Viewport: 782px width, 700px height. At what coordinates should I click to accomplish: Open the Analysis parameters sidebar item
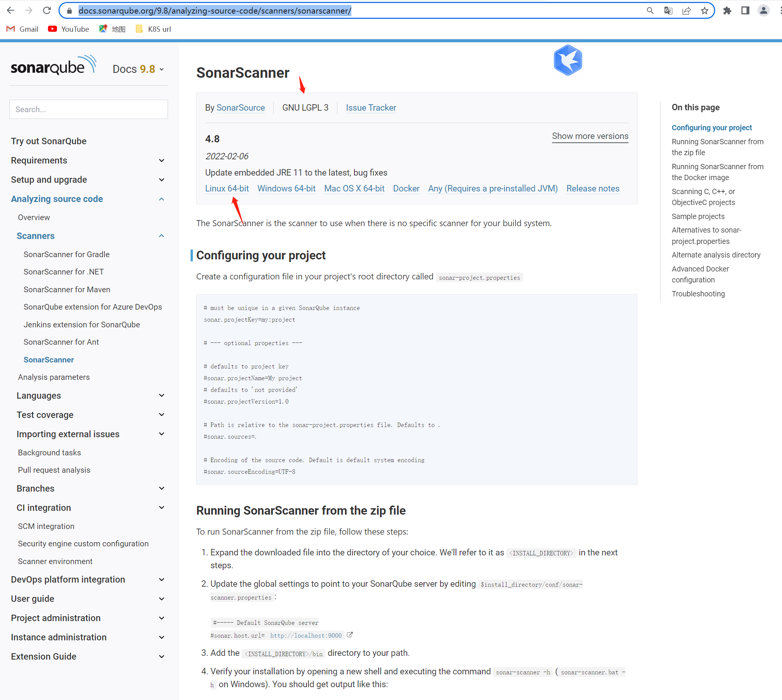[54, 377]
